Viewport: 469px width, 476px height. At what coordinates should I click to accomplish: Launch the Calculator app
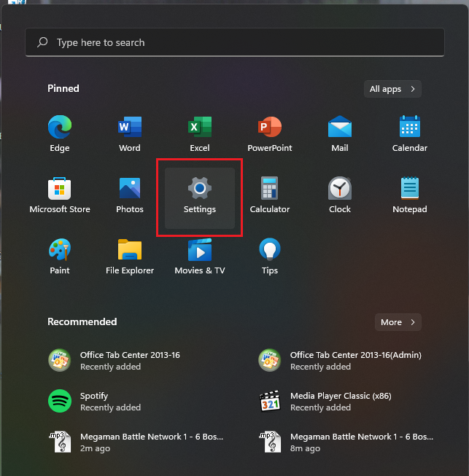pos(270,195)
